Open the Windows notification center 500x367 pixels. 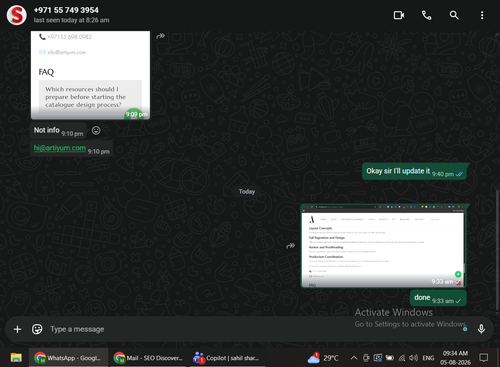tap(483, 358)
